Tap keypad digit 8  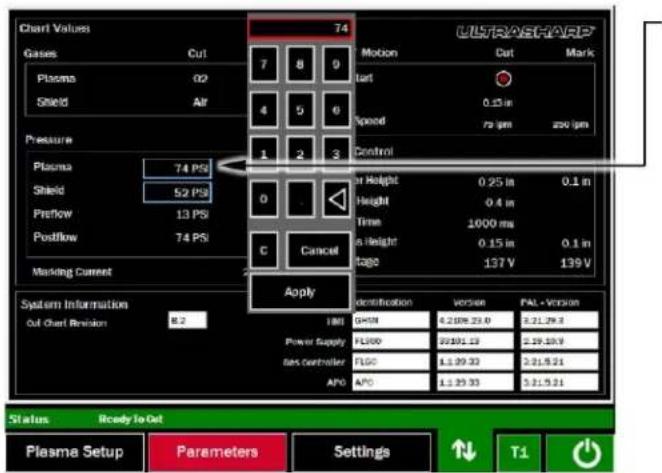point(300,64)
